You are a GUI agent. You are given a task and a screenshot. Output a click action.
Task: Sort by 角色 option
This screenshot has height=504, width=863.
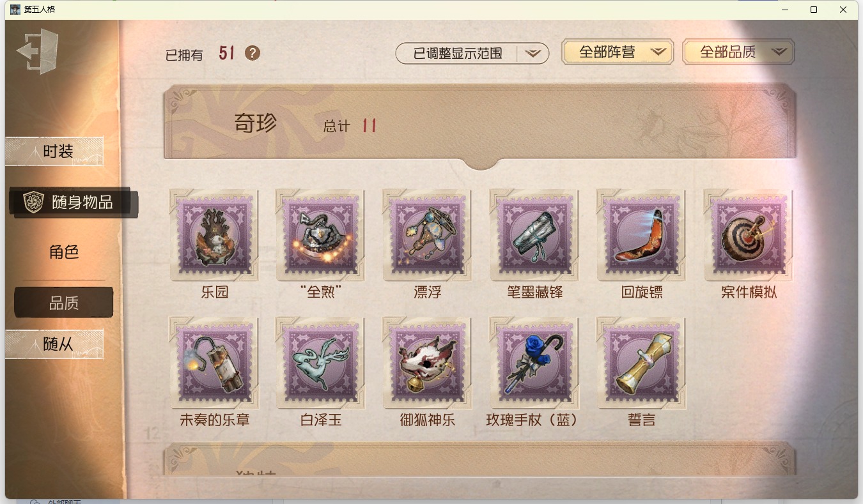coord(64,252)
